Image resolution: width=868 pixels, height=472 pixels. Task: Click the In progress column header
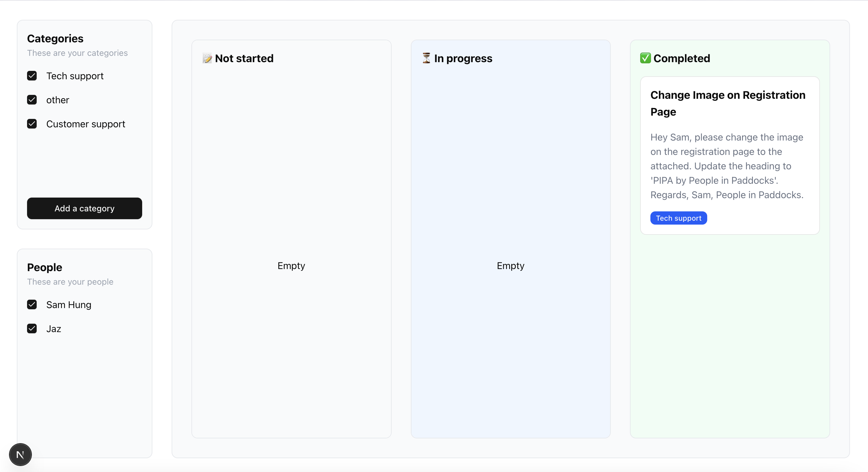457,58
